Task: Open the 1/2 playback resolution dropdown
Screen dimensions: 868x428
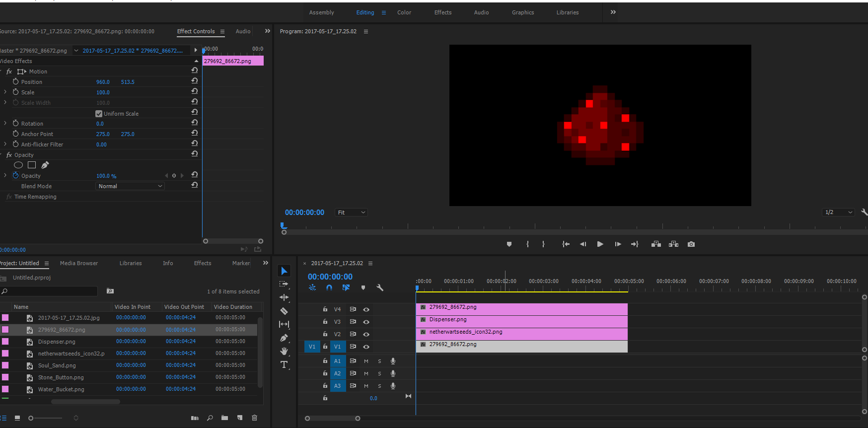Action: [839, 212]
